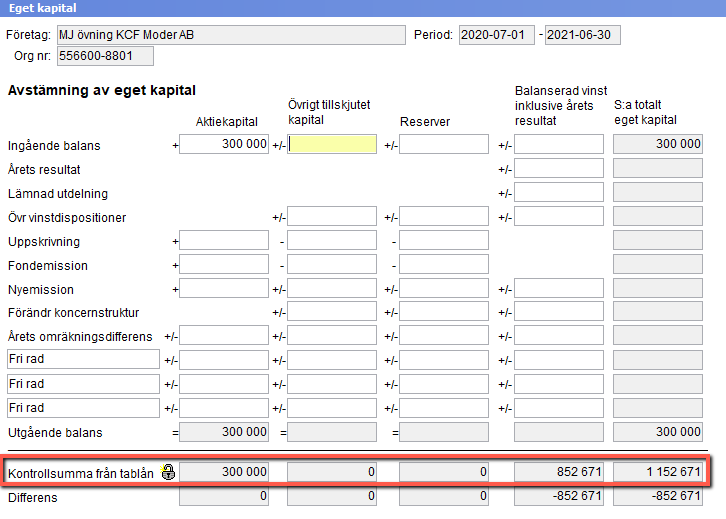Click the third Fri rad label field
The width and height of the screenshot is (726, 519).
(x=83, y=408)
